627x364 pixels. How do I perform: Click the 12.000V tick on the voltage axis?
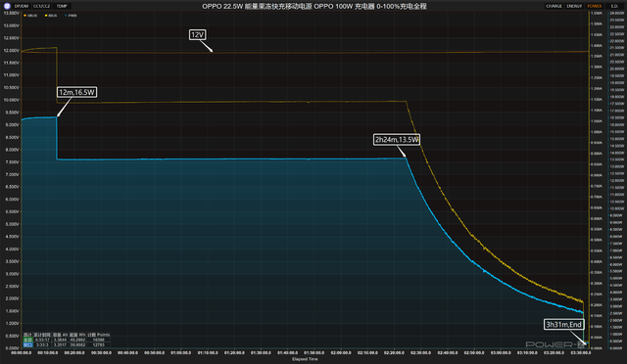11,50
